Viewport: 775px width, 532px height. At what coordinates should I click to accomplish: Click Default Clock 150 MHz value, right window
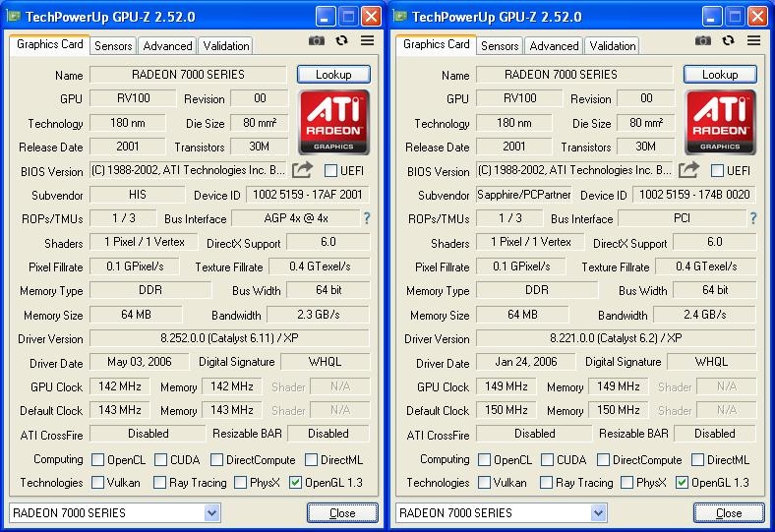[507, 410]
